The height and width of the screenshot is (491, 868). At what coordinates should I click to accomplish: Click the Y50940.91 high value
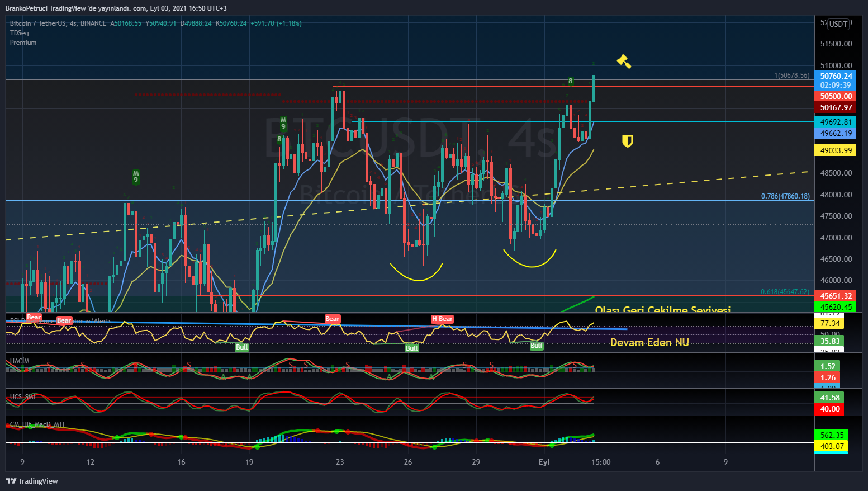coord(161,23)
